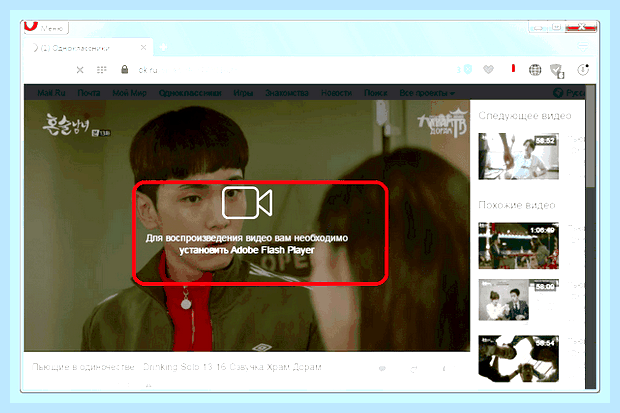Open the tab menu icon right of tab bar

[583, 47]
